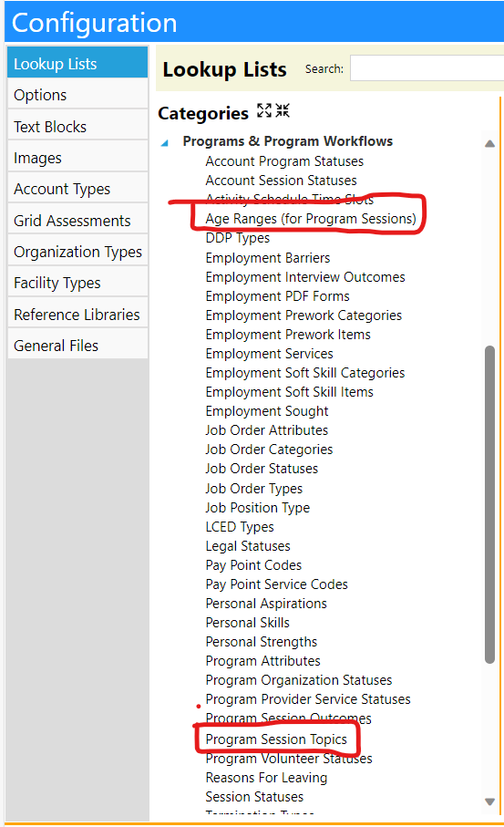Click scrollbar down arrow in categories list
504x827 pixels.
click(489, 801)
